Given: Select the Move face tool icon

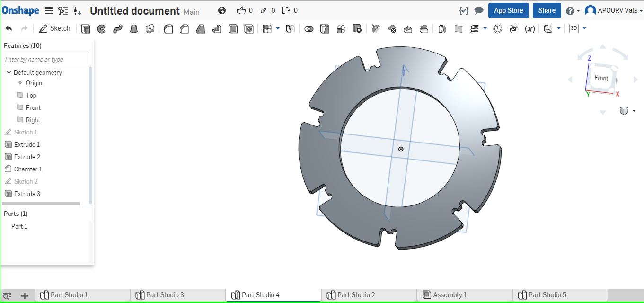Looking at the screenshot, I should pyautogui.click(x=408, y=29).
